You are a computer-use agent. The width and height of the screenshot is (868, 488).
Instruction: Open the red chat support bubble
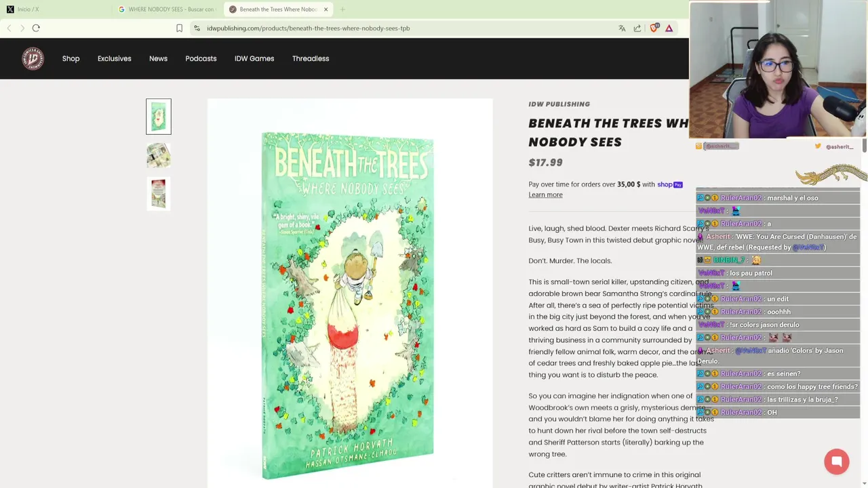837,462
